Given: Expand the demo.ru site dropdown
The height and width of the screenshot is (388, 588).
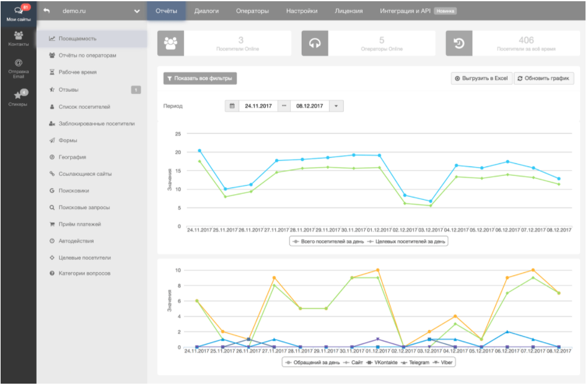Looking at the screenshot, I should 136,11.
